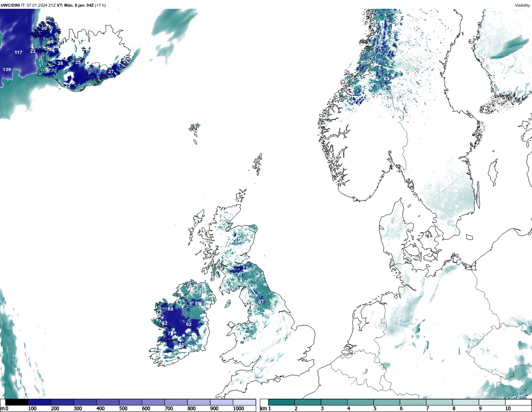Click the legend swatch between 1 and 2 km
This screenshot has height=412, width=532.
point(281,402)
